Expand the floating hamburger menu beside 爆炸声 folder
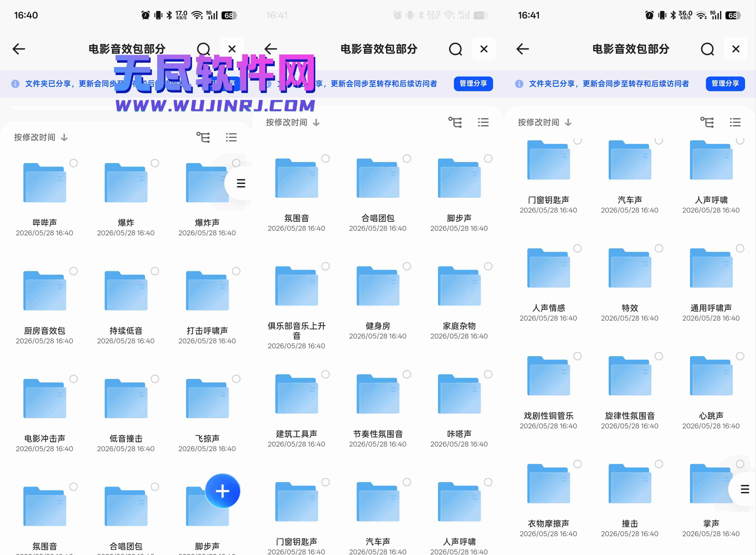 241,183
